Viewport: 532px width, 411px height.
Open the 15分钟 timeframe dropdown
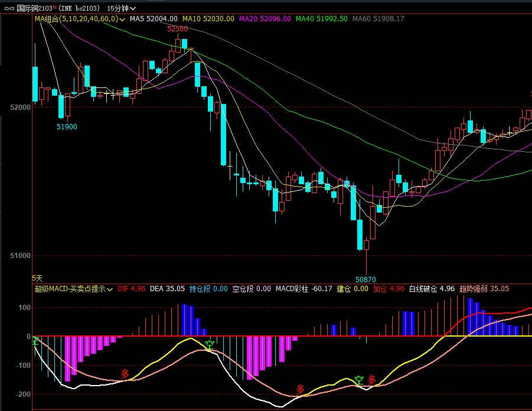click(x=122, y=8)
